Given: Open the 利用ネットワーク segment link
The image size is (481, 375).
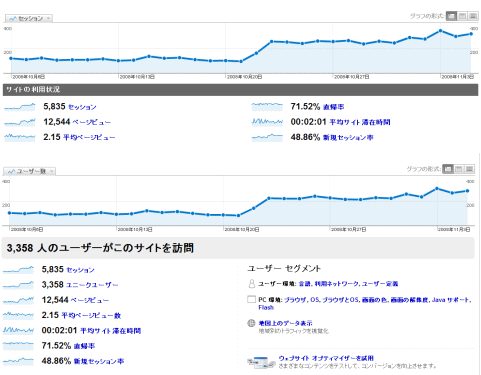Looking at the screenshot, I should point(337,284).
